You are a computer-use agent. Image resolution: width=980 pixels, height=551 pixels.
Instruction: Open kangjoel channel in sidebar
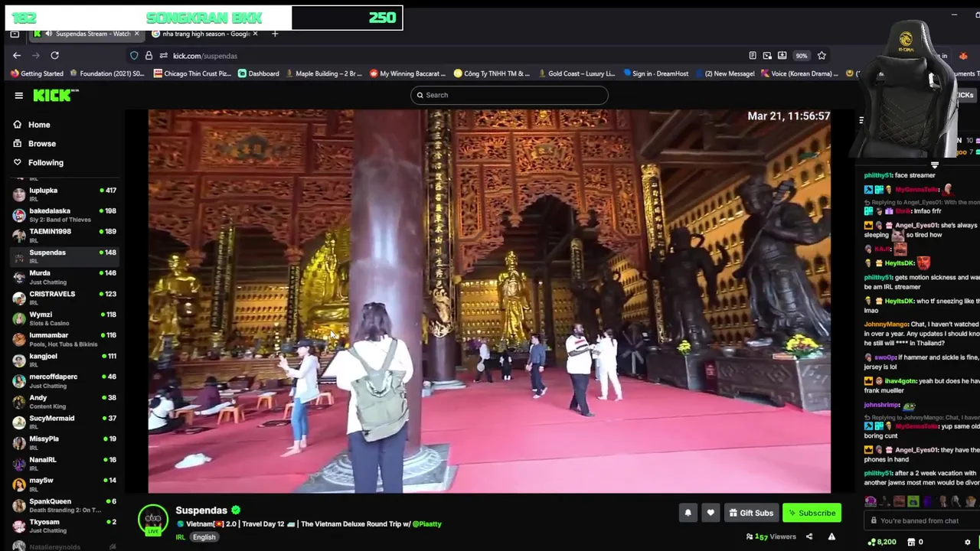click(x=64, y=360)
